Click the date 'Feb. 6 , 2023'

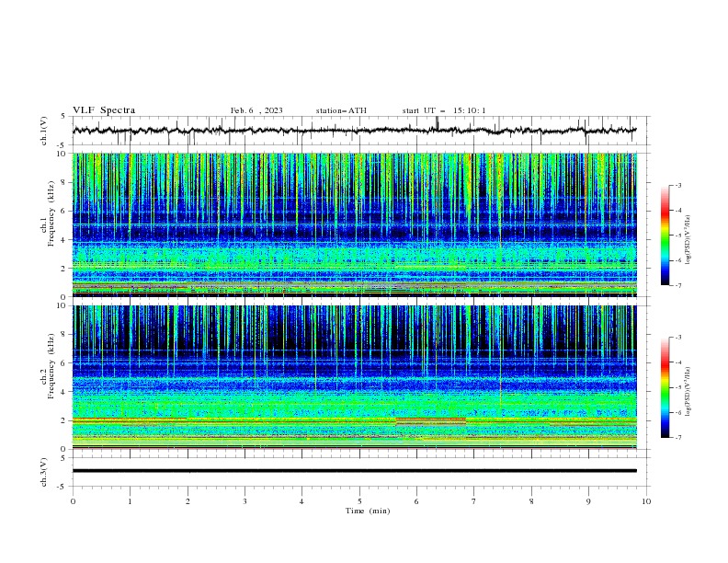click(x=256, y=110)
